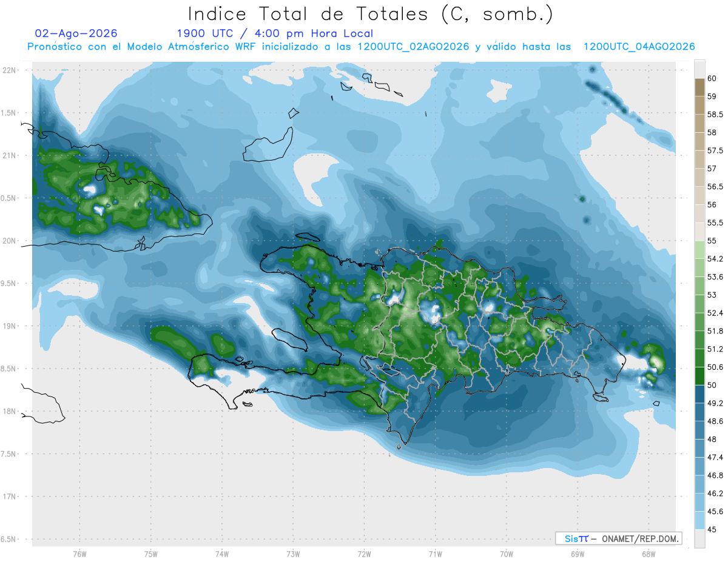Click the "74W" longitude label

pos(222,554)
